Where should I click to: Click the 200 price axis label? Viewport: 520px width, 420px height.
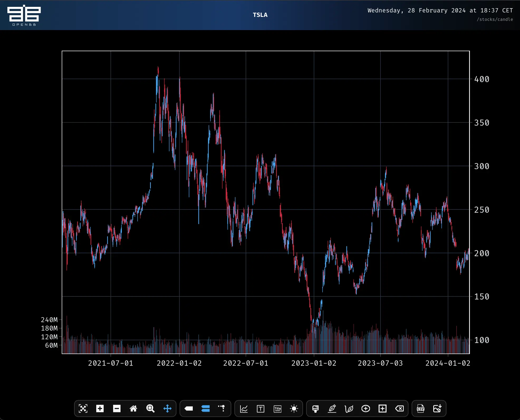point(482,254)
